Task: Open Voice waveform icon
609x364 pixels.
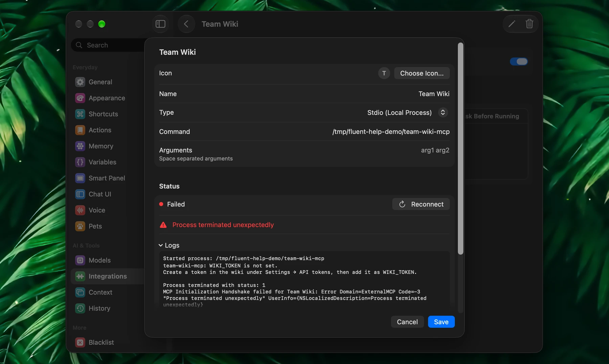Action: [x=80, y=210]
